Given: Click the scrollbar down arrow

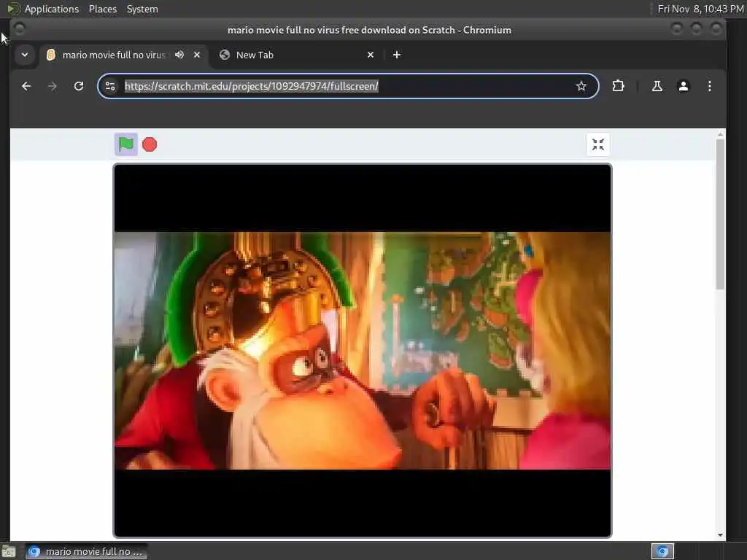Looking at the screenshot, I should point(720,534).
